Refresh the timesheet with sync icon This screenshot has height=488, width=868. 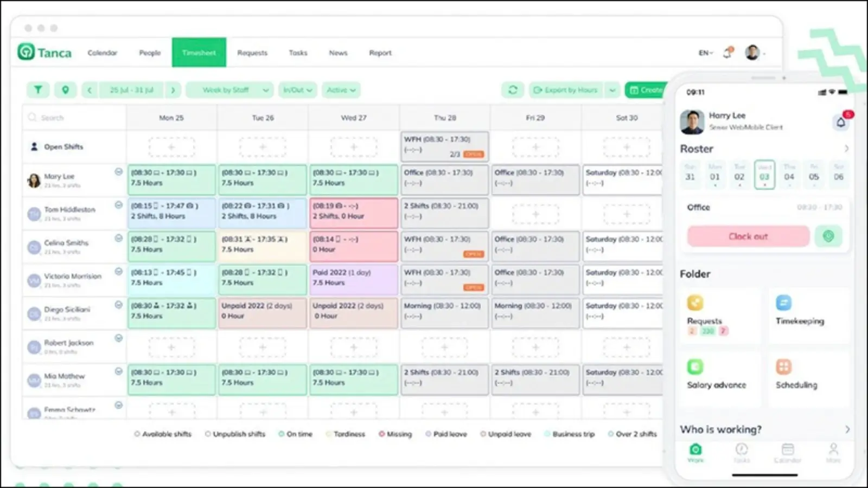pyautogui.click(x=513, y=90)
